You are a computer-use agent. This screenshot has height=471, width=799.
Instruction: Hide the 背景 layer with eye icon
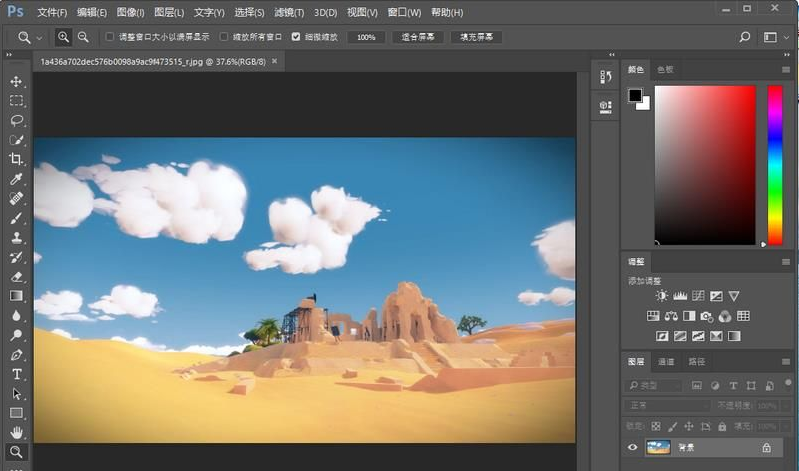[632, 447]
